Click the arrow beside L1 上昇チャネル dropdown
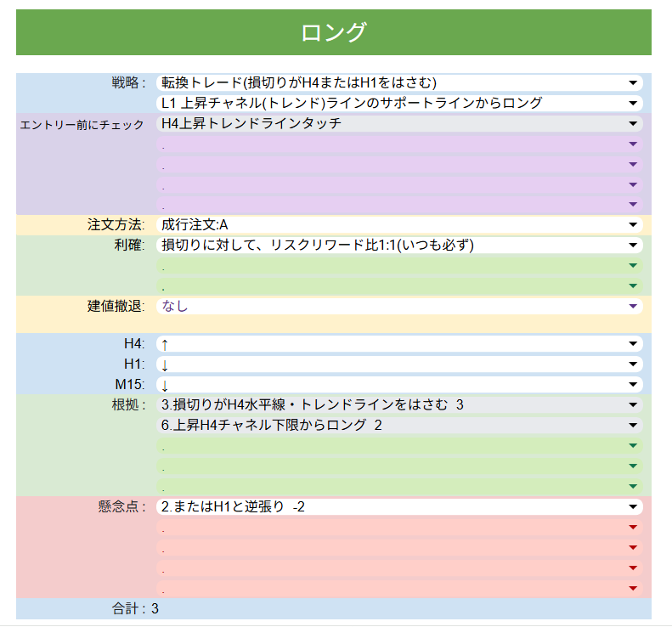 (x=633, y=104)
